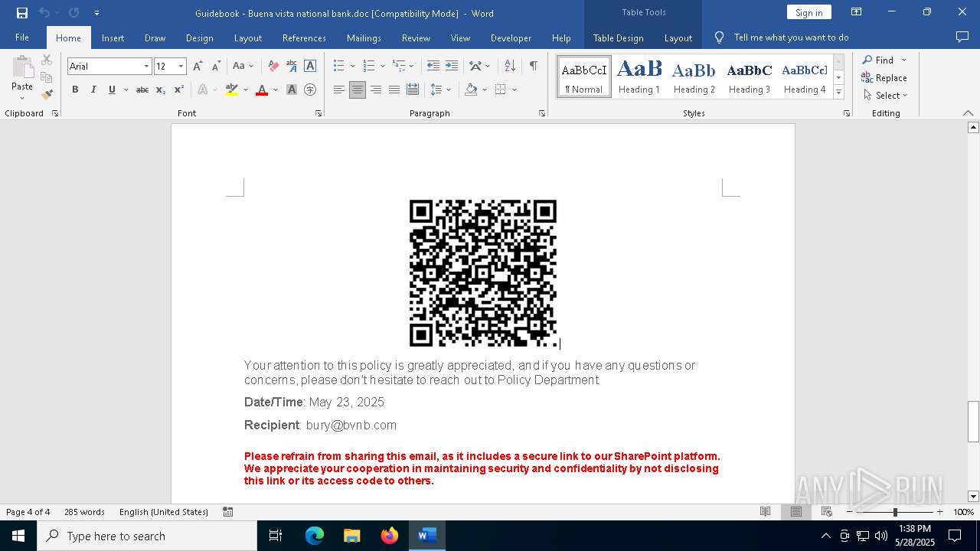The width and height of the screenshot is (980, 551).
Task: Open the Mailings tab
Action: click(x=364, y=37)
